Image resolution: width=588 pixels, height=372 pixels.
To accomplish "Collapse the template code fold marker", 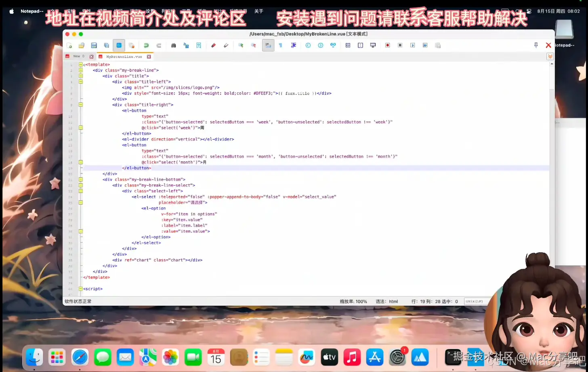I will click(80, 64).
